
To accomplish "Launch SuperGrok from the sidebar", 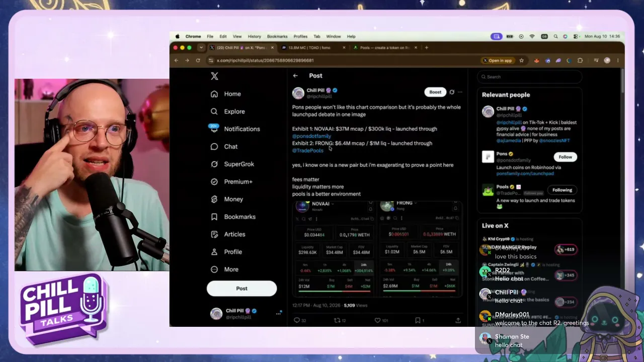I will click(x=232, y=164).
